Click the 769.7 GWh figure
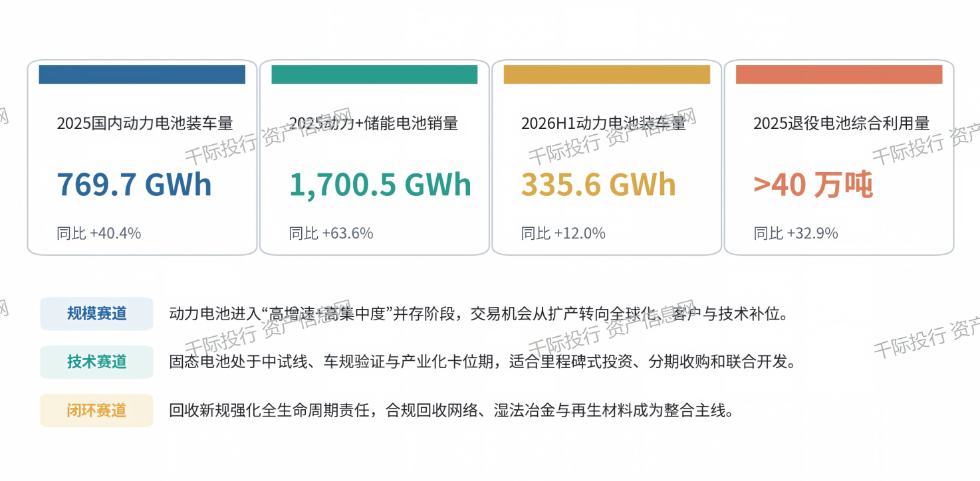Viewport: 980px width, 481px height. pos(134,185)
